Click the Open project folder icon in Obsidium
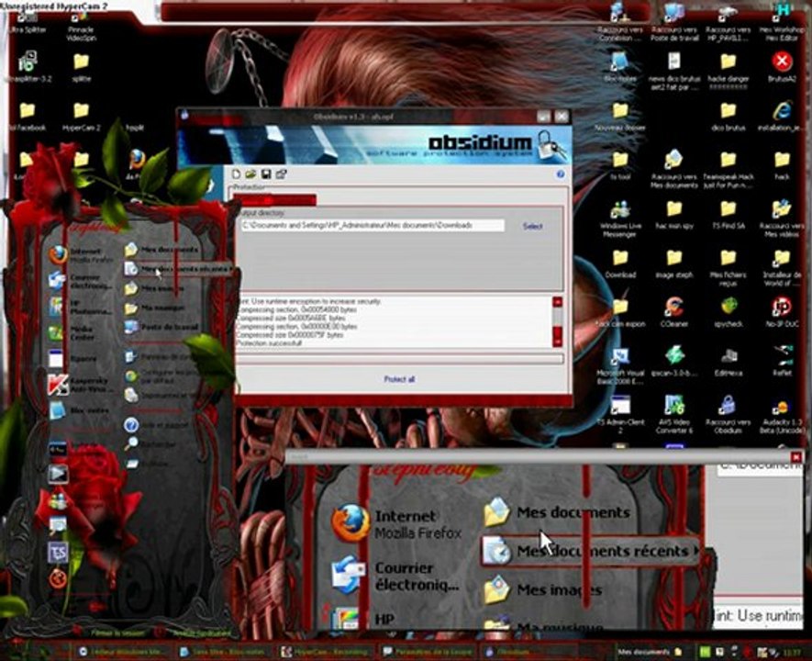Screen dimensions: 812x661 coord(250,174)
